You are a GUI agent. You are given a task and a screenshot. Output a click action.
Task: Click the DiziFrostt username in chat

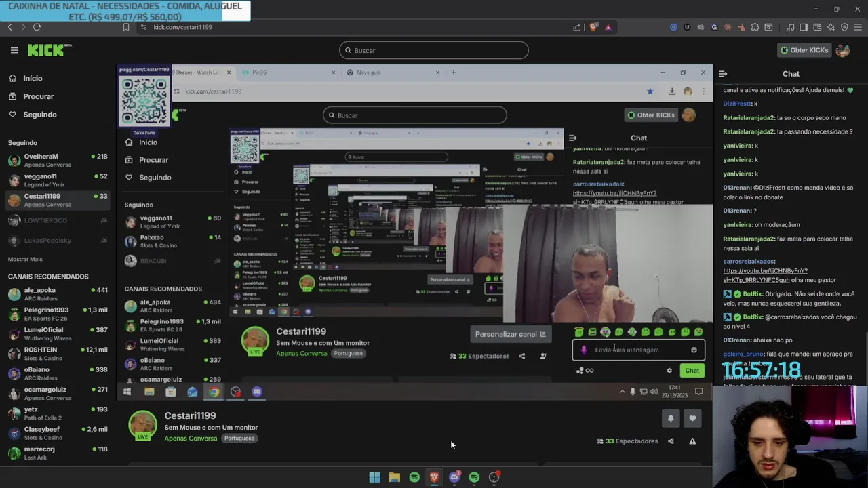(738, 104)
